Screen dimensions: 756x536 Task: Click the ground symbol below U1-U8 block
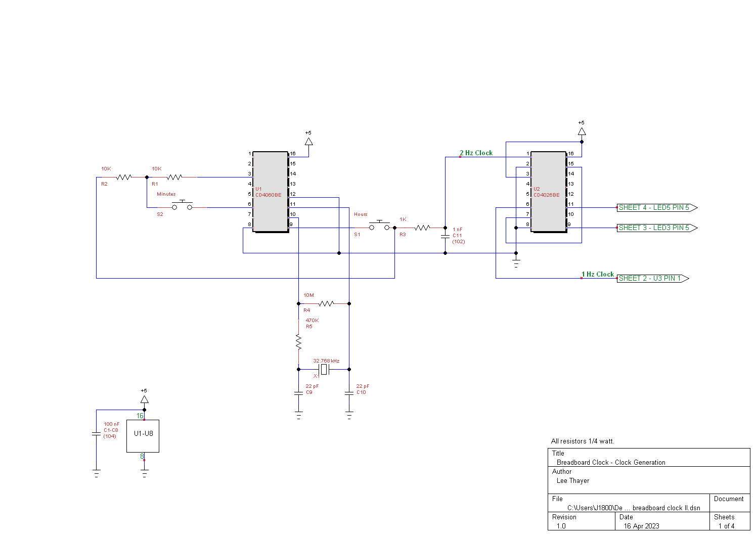[x=144, y=474]
